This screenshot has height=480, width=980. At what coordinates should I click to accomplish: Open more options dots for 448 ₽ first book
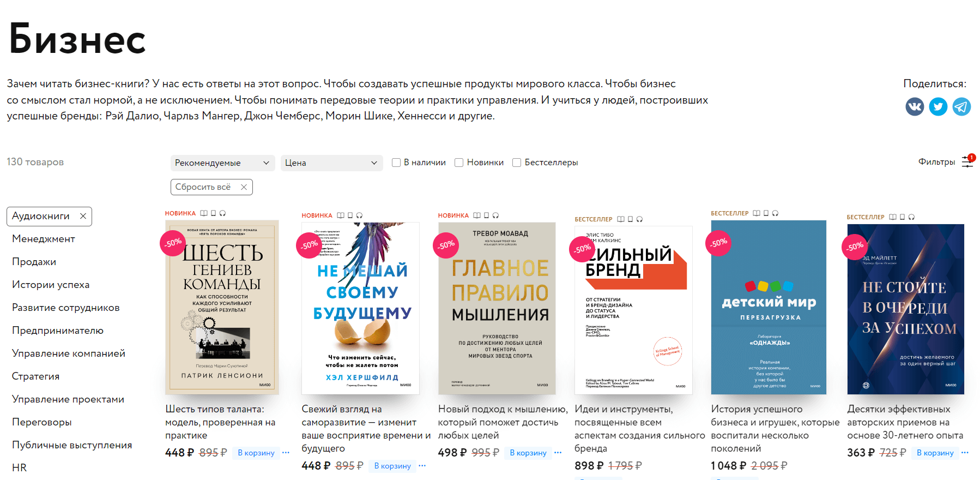click(x=286, y=453)
